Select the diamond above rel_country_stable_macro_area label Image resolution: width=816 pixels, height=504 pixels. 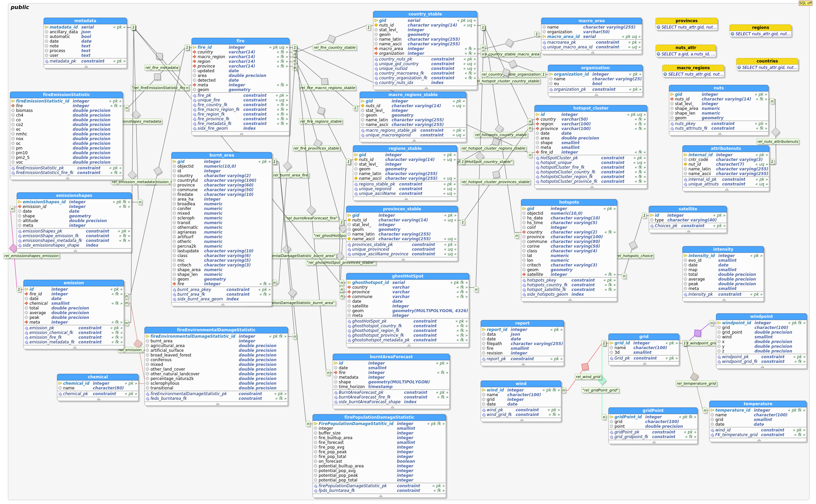pos(509,43)
